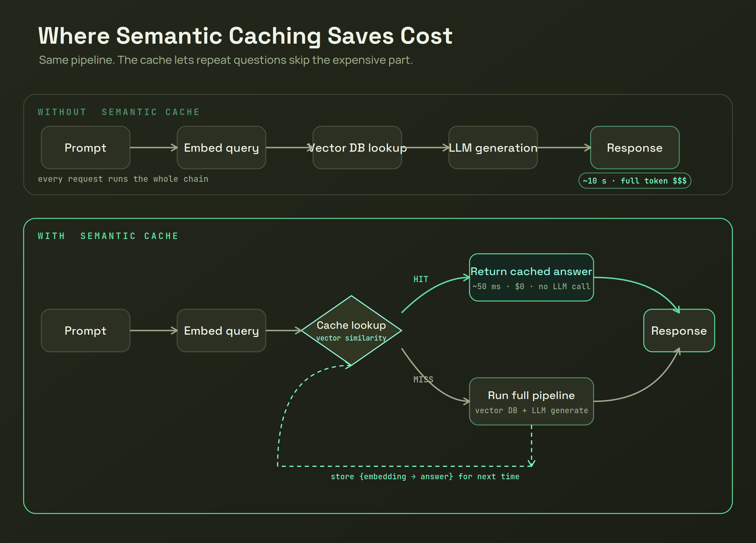This screenshot has height=543, width=756.
Task: Click the 'vector DB + LLM generate' text
Action: [531, 411]
